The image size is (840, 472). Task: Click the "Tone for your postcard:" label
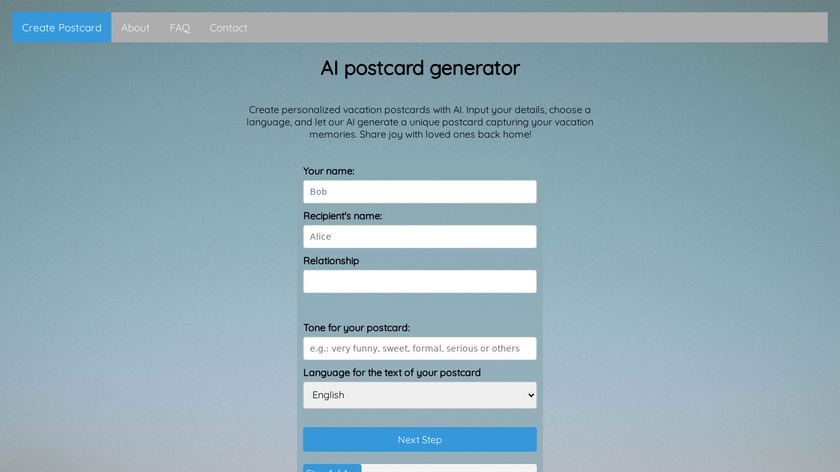(357, 328)
